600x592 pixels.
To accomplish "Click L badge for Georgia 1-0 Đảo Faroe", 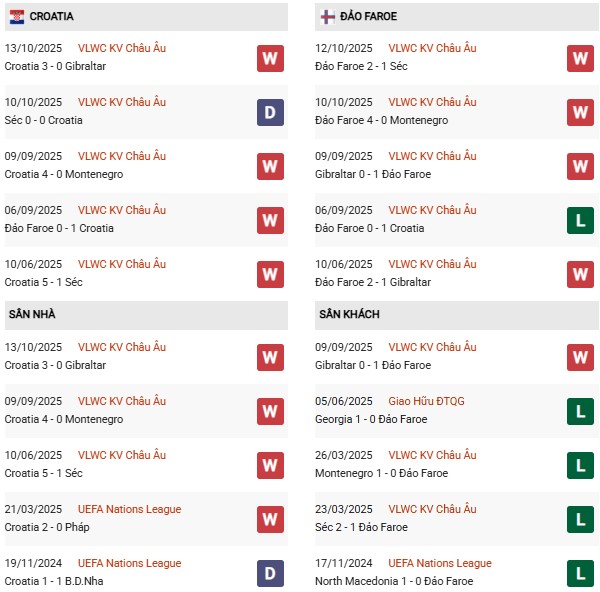I will [580, 411].
